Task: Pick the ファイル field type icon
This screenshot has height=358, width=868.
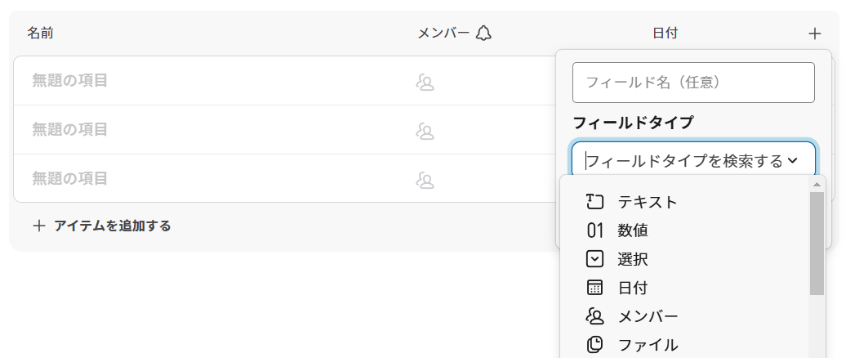Action: click(x=594, y=345)
